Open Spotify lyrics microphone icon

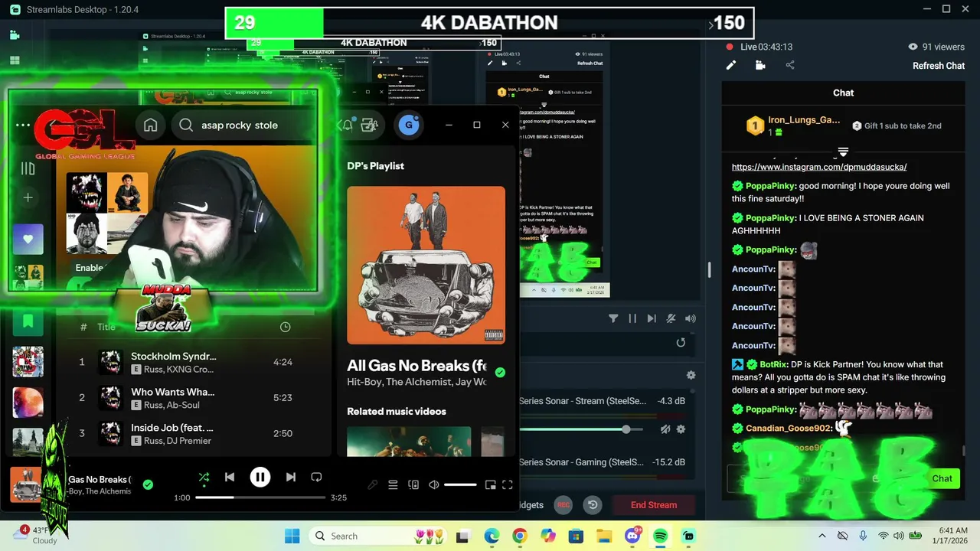point(373,484)
